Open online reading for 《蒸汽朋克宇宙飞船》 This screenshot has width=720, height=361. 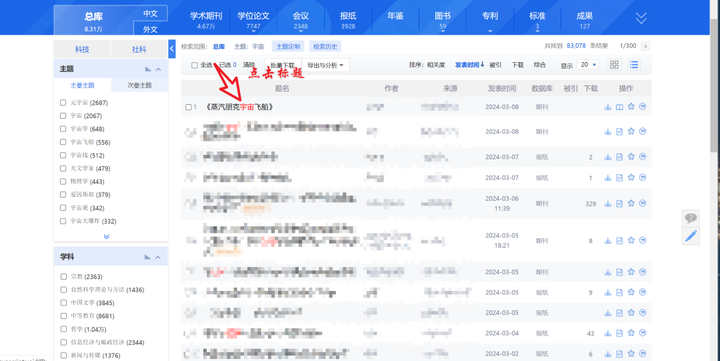click(x=619, y=107)
